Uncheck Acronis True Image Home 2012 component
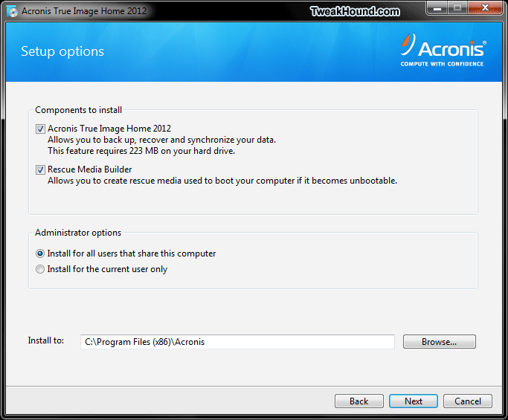Image resolution: width=508 pixels, height=420 pixels. [x=40, y=129]
